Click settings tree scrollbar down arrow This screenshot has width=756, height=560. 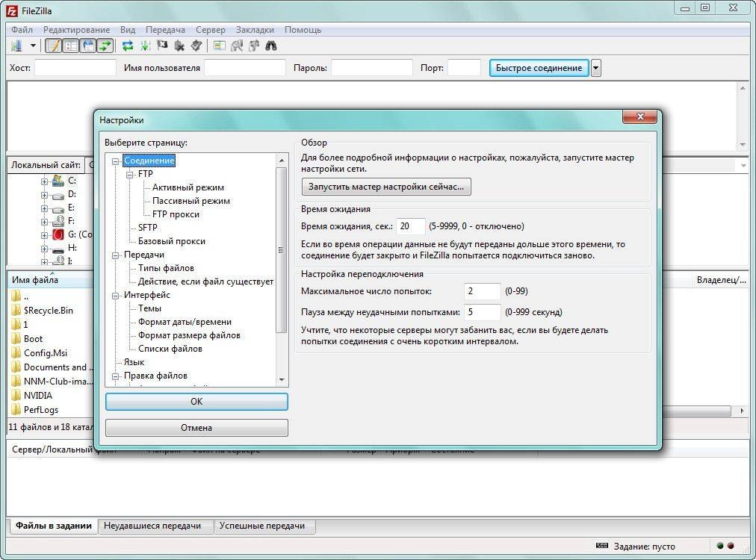pos(282,380)
